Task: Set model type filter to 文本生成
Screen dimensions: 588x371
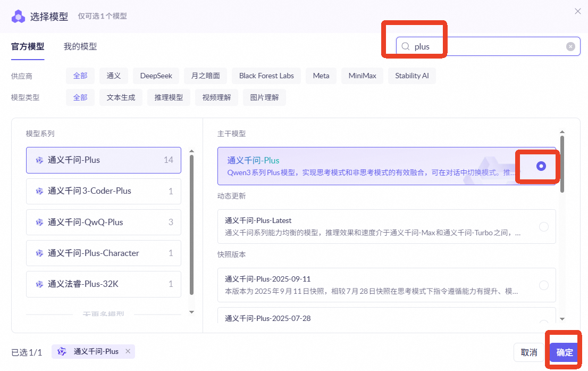Action: point(121,97)
